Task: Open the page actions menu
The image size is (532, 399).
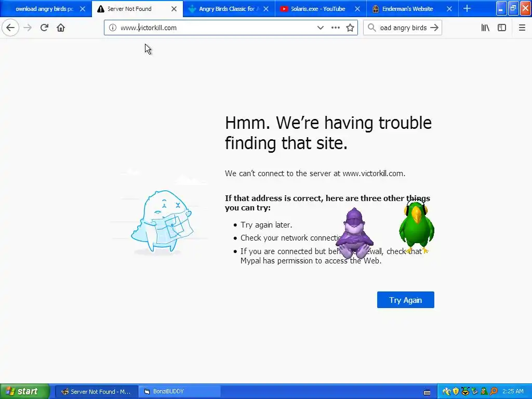Action: click(336, 28)
